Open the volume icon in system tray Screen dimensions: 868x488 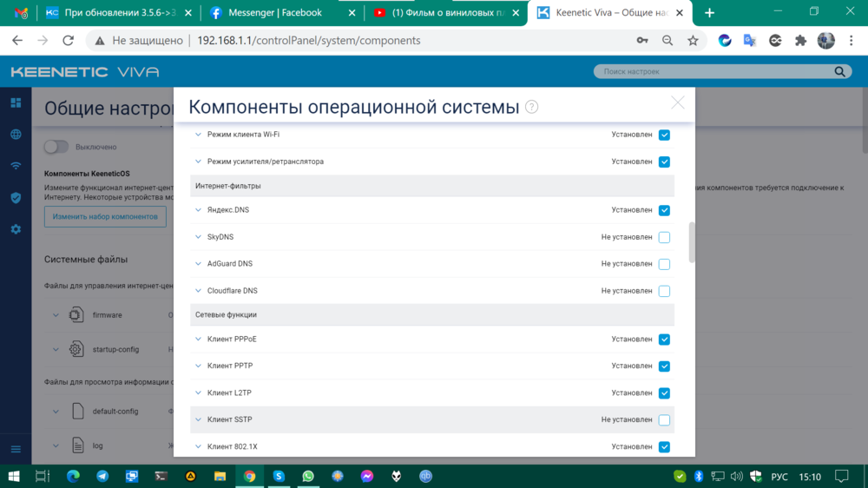736,477
